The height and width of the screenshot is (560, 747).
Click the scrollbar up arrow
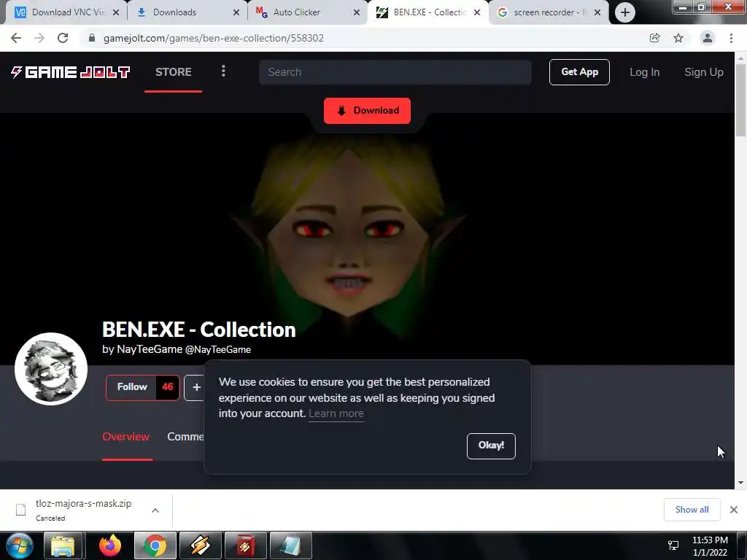coord(741,58)
